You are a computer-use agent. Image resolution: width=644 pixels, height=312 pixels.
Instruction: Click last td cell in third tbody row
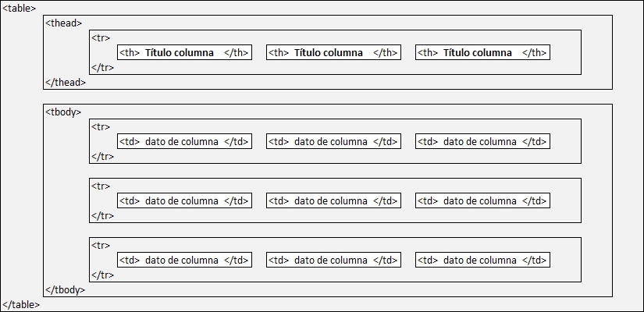click(482, 260)
